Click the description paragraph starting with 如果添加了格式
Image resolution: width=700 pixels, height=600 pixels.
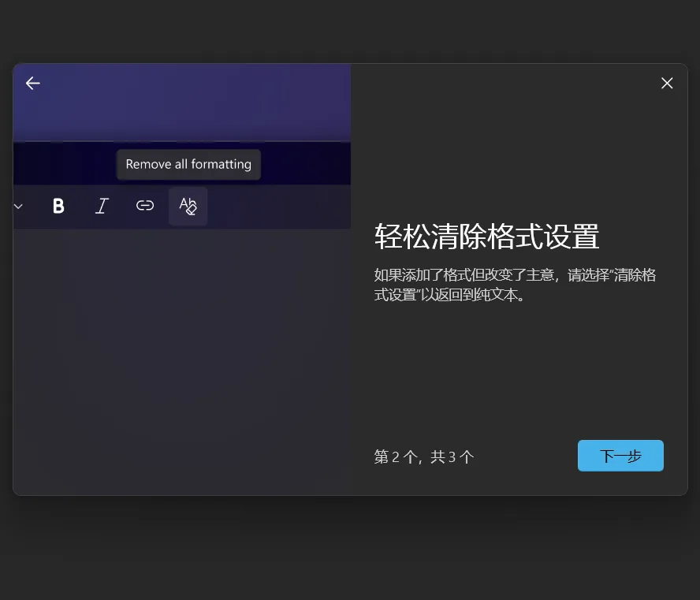tap(515, 285)
